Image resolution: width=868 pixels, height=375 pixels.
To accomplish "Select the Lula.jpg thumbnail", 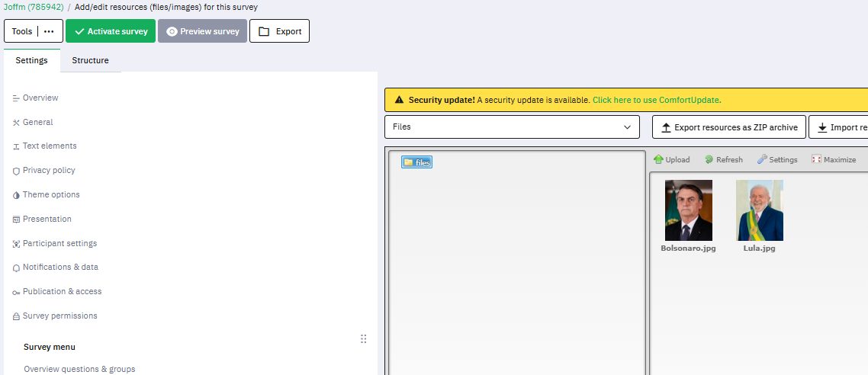I will (x=759, y=211).
